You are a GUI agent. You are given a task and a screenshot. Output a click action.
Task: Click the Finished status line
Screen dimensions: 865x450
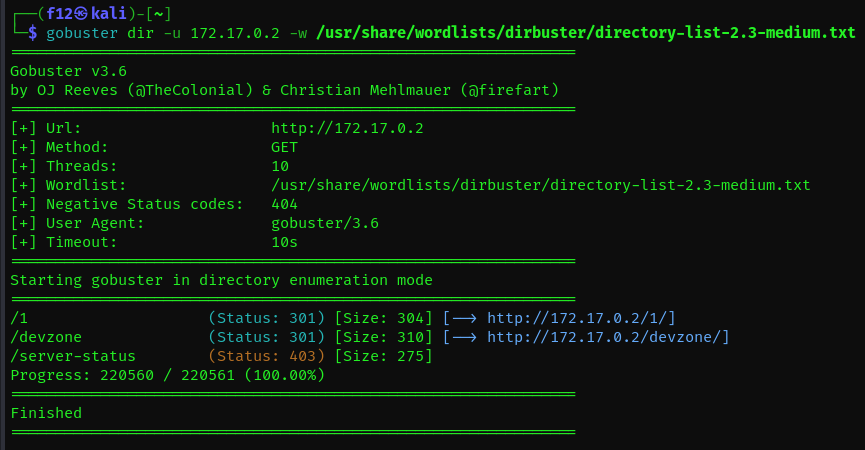tap(46, 413)
